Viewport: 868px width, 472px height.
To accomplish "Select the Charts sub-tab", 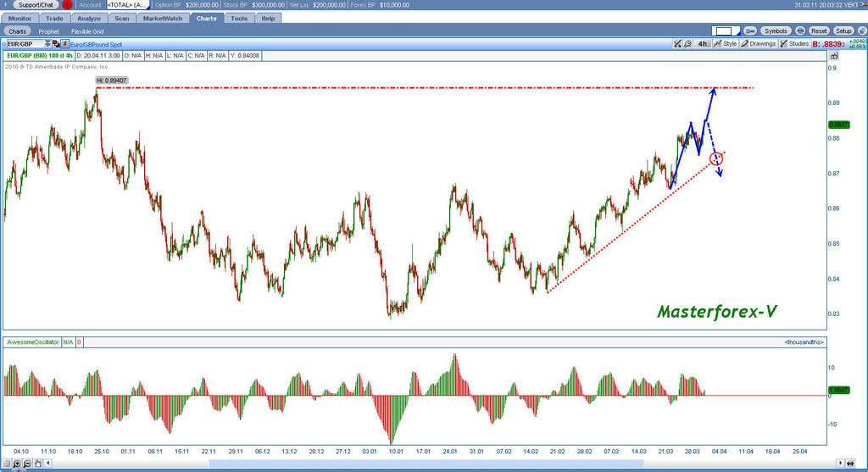I will (x=17, y=31).
